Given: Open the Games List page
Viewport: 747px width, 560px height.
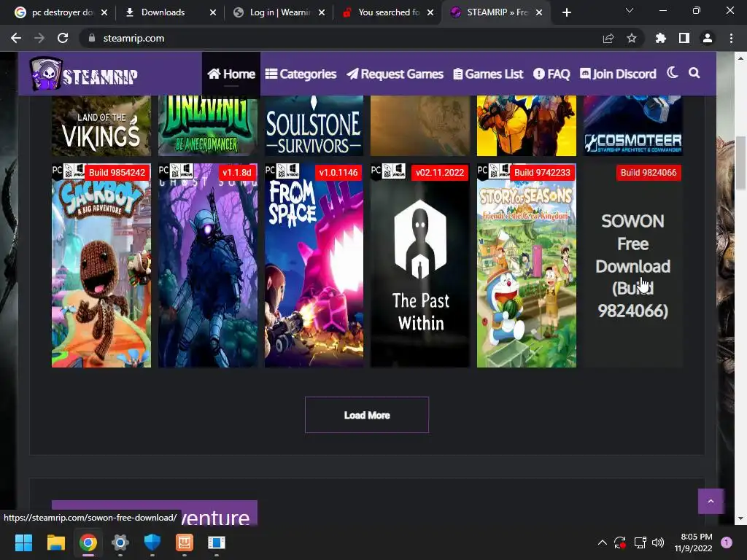Looking at the screenshot, I should pyautogui.click(x=488, y=74).
